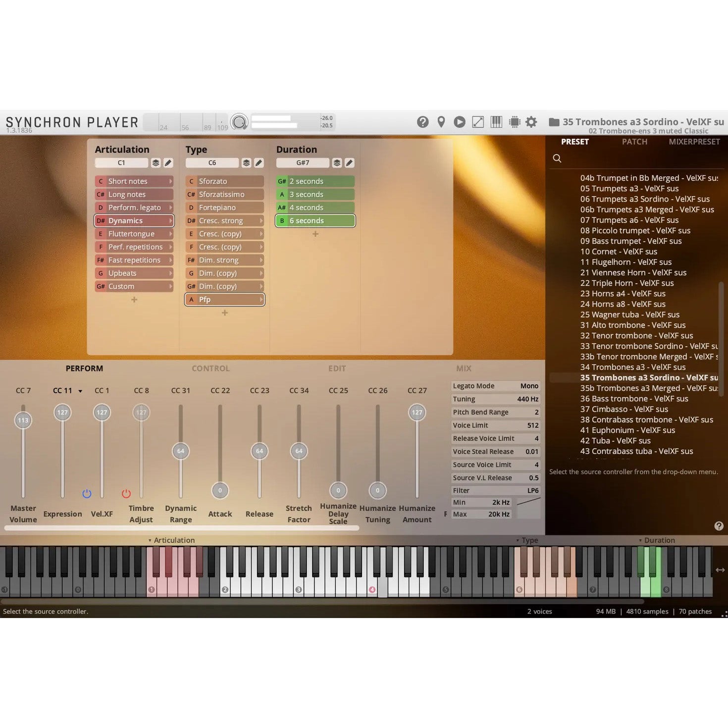728x728 pixels.
Task: Click the location pin icon in the toolbar
Action: point(441,122)
